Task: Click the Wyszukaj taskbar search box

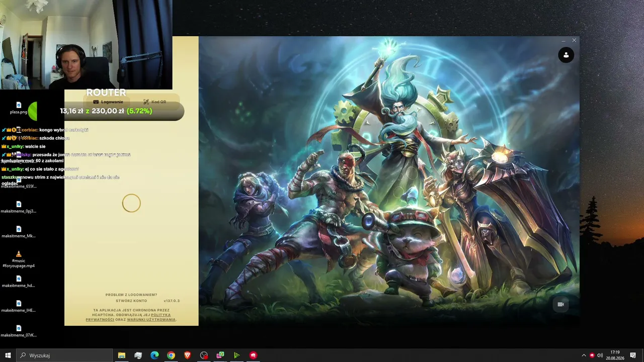Action: point(64,355)
